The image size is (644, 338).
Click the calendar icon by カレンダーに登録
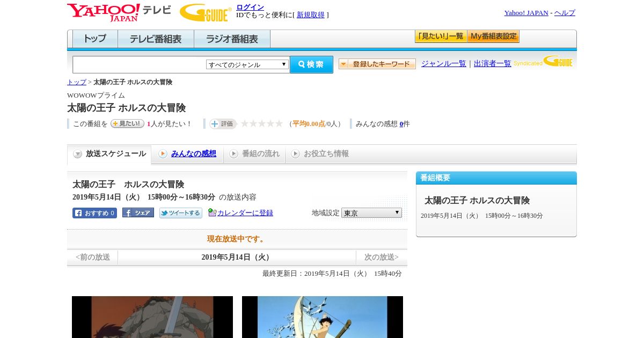[x=212, y=212]
